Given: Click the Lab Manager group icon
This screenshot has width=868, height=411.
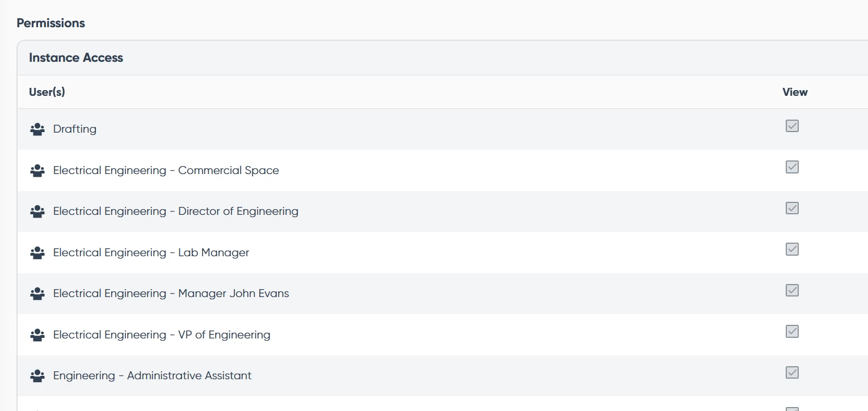Looking at the screenshot, I should pyautogui.click(x=37, y=253).
